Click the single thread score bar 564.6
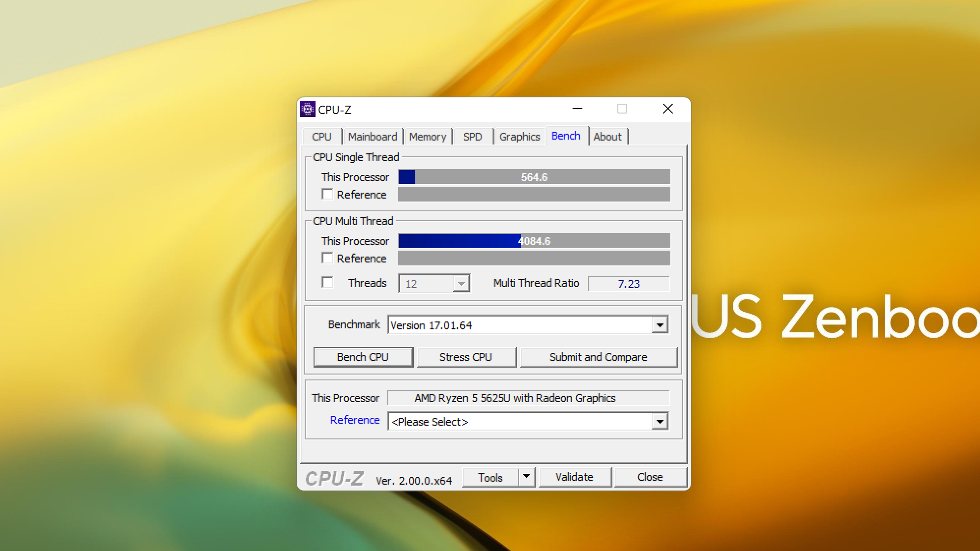The width and height of the screenshot is (980, 551). pyautogui.click(x=534, y=177)
